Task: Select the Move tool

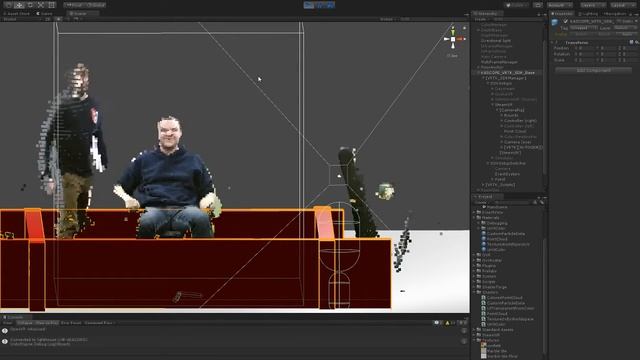Action: click(19, 5)
